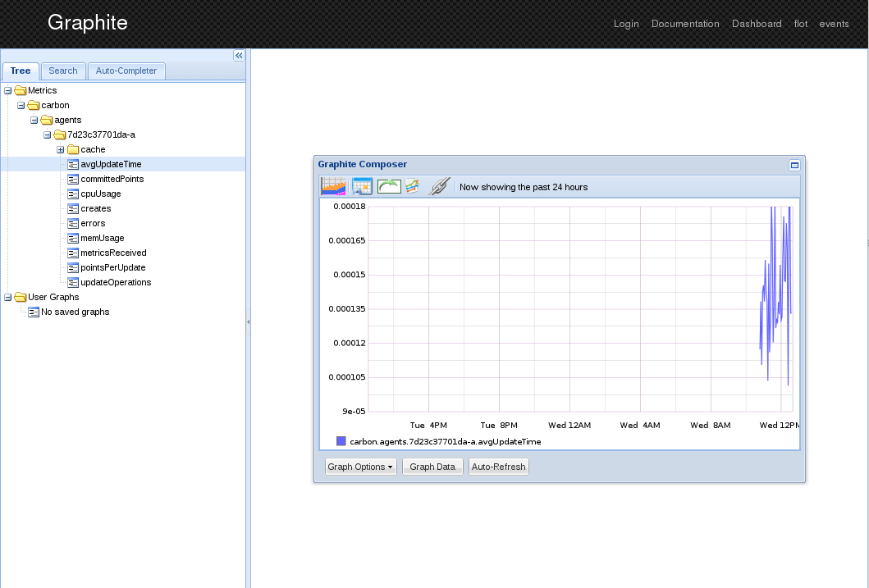Select the memUsage metric label
Screen dimensions: 869x588
(x=103, y=238)
